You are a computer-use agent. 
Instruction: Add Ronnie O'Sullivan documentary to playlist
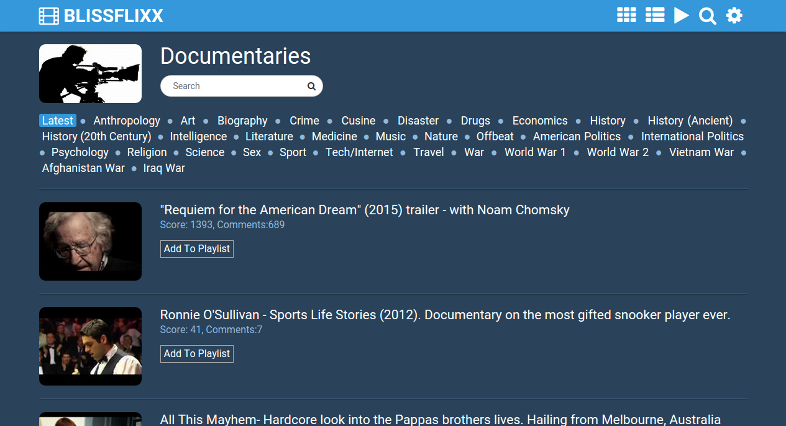click(197, 354)
